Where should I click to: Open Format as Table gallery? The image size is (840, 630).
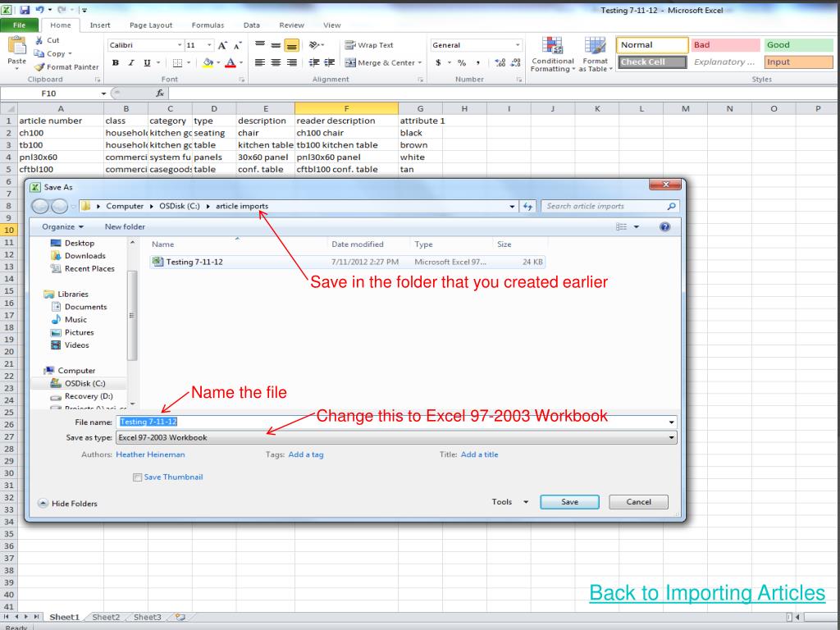coord(596,54)
